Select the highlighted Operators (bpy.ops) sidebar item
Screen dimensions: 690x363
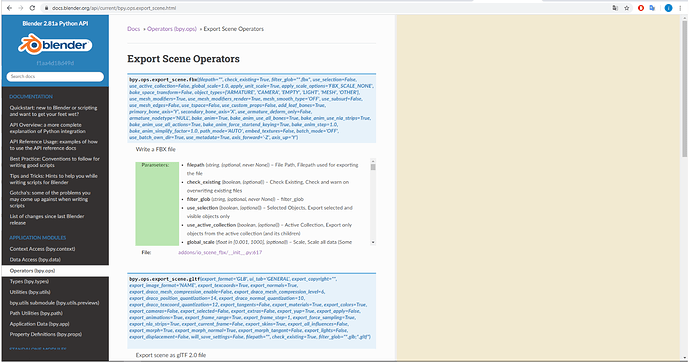click(x=55, y=271)
